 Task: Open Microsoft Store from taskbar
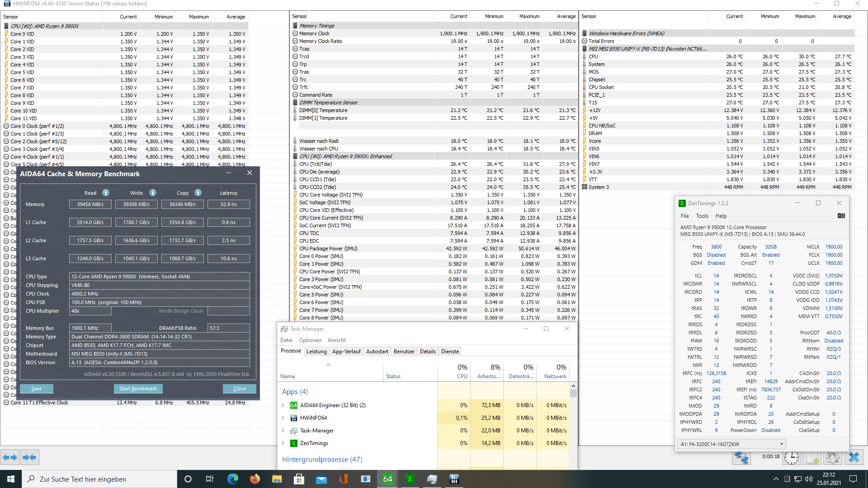click(x=299, y=479)
